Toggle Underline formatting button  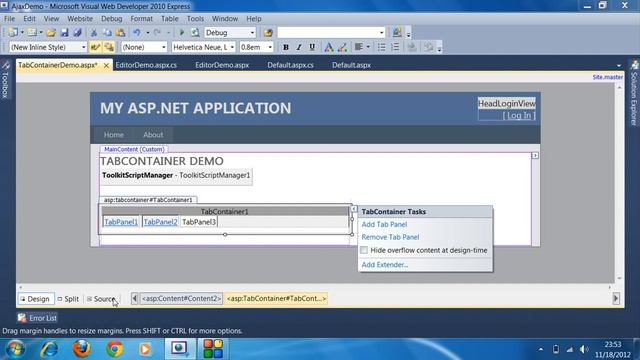[x=312, y=47]
